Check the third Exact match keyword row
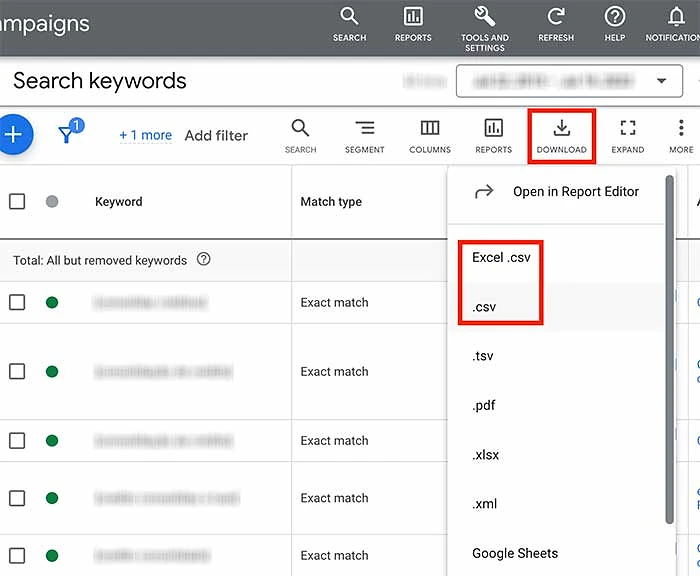Viewport: 700px width, 576px height. pos(17,440)
